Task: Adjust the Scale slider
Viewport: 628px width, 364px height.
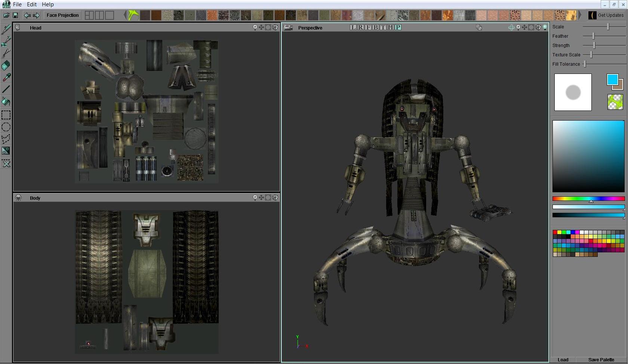Action: pyautogui.click(x=604, y=27)
